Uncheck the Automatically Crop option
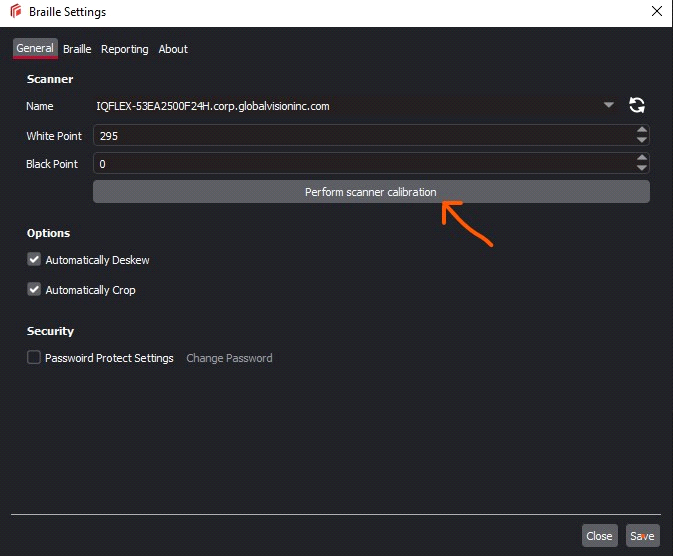Image resolution: width=673 pixels, height=556 pixels. (x=34, y=290)
